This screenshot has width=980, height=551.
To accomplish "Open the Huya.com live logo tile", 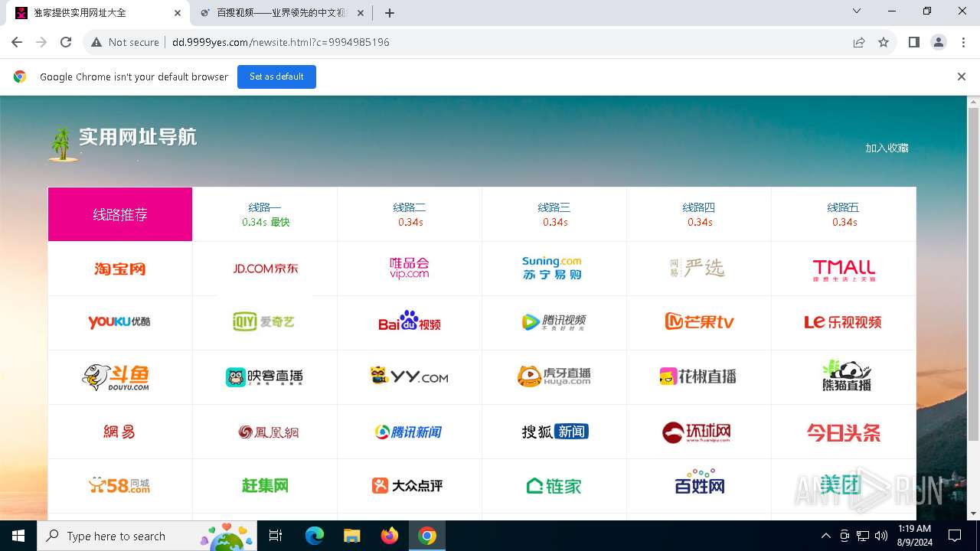I will [x=554, y=377].
